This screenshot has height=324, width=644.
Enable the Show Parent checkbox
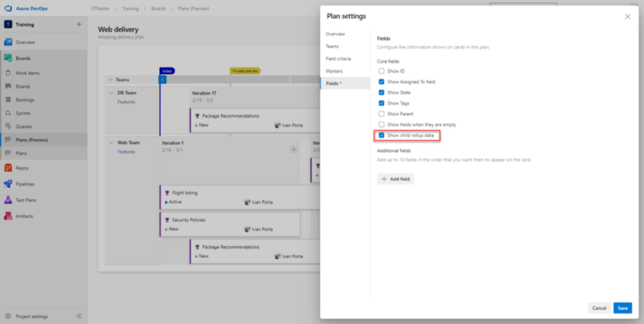(381, 114)
